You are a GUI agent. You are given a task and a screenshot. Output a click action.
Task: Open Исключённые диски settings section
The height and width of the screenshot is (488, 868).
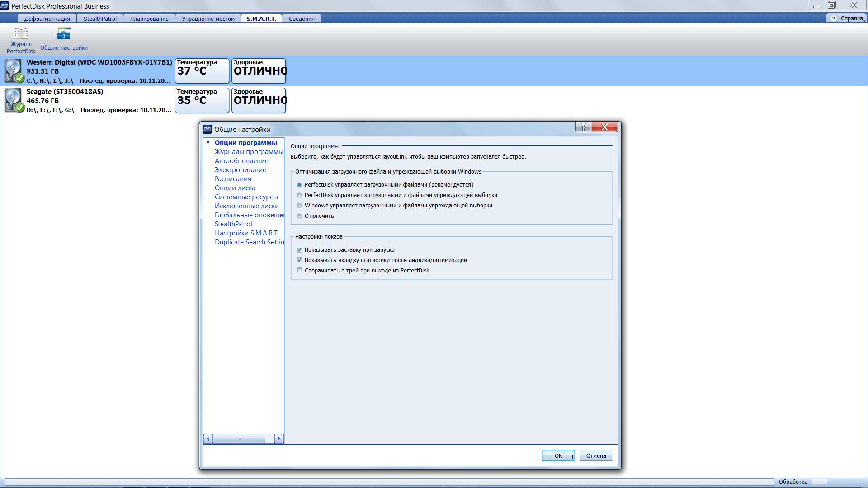[246, 206]
